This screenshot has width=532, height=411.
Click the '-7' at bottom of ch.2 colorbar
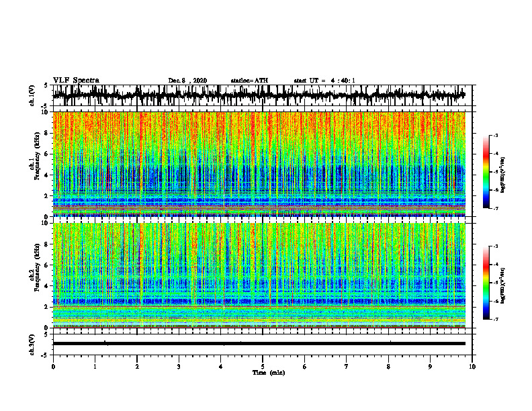496,319
